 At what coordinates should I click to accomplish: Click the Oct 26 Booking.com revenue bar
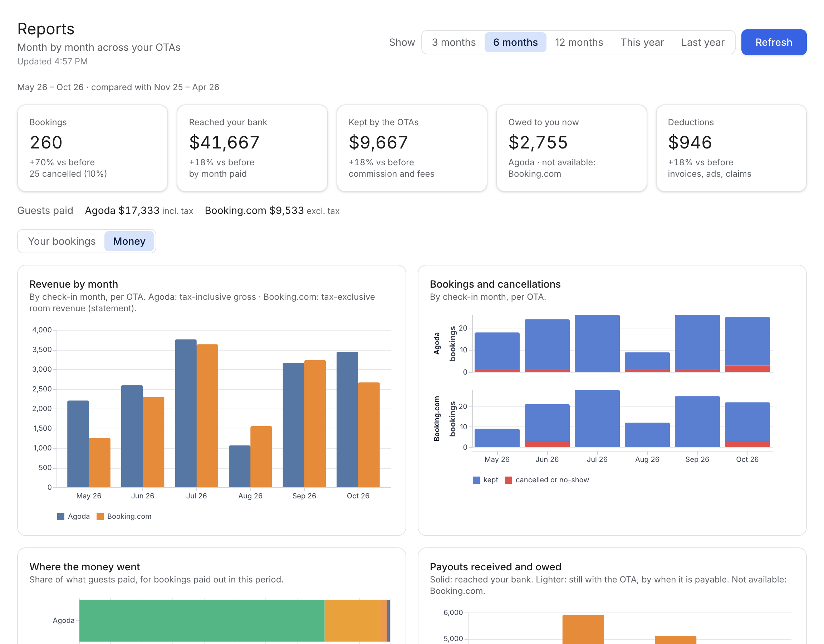click(369, 435)
